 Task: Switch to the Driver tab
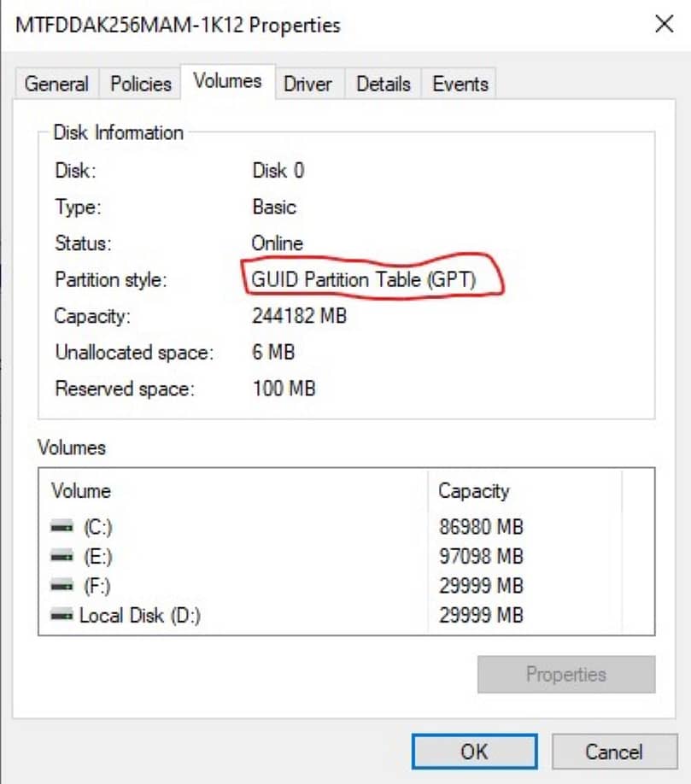click(308, 83)
